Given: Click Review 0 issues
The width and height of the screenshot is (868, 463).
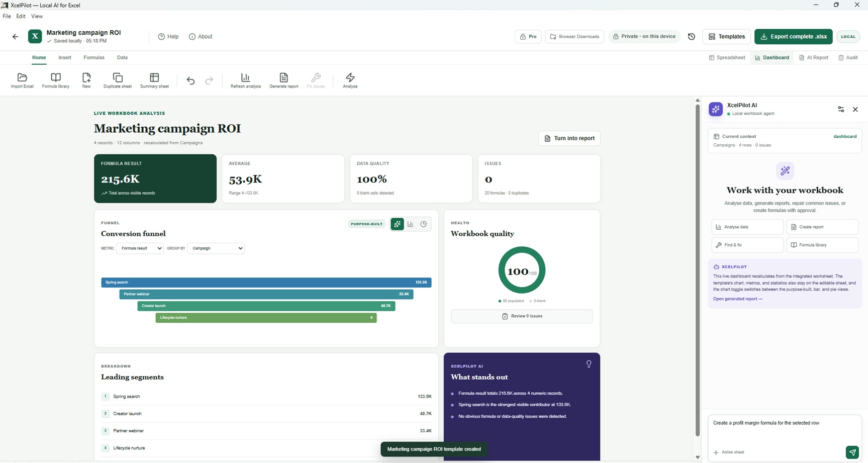Looking at the screenshot, I should pyautogui.click(x=522, y=316).
